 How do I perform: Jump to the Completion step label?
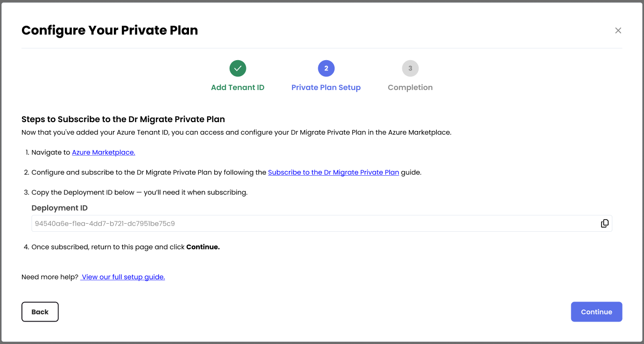(x=410, y=88)
